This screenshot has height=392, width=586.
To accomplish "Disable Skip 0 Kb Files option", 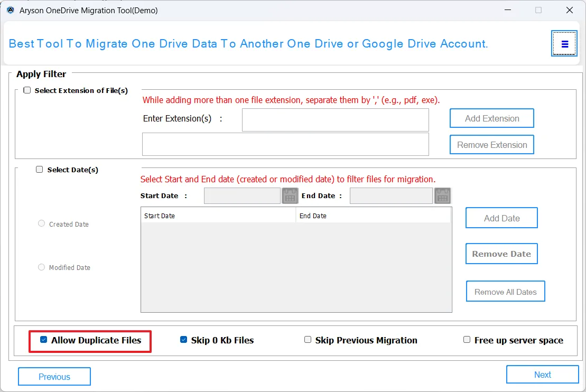I will (x=183, y=340).
